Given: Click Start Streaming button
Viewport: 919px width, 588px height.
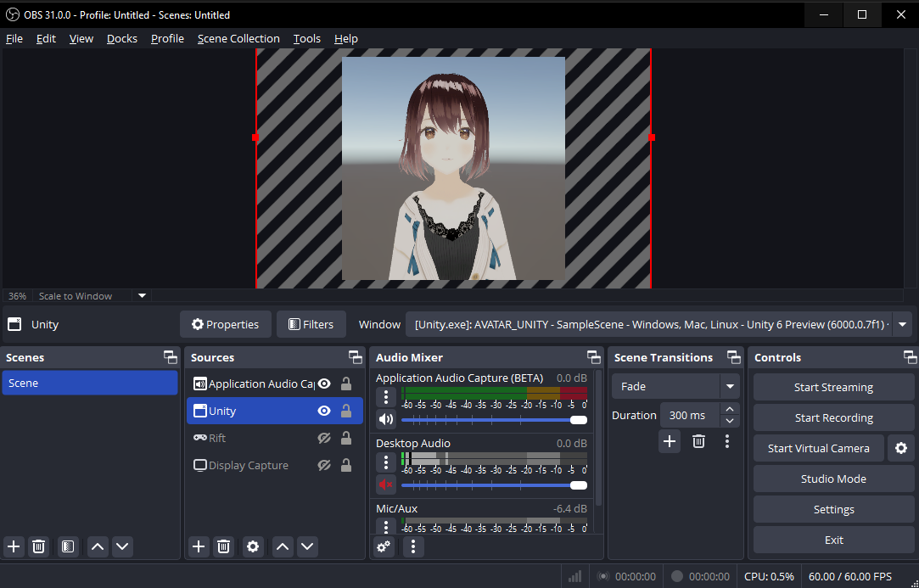Looking at the screenshot, I should click(833, 388).
